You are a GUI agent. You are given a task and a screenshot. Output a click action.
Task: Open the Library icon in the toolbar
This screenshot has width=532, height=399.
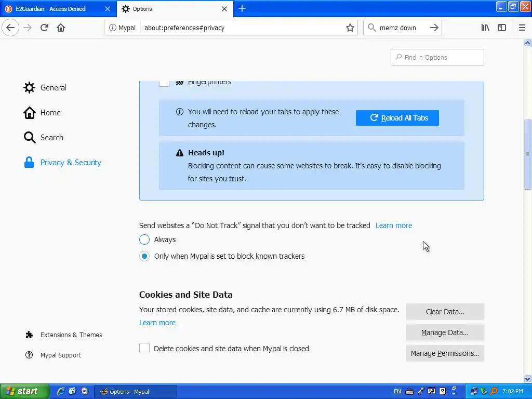485,28
